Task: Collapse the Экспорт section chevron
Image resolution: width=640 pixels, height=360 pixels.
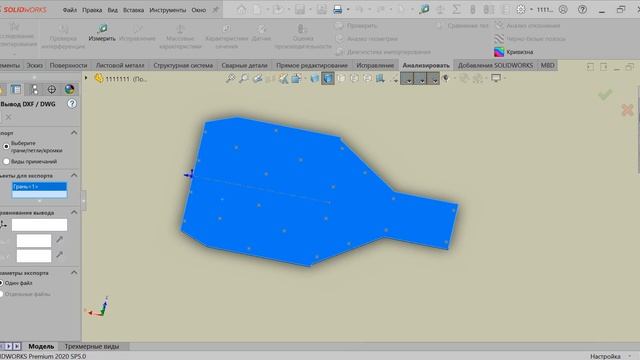Action: pyautogui.click(x=74, y=133)
